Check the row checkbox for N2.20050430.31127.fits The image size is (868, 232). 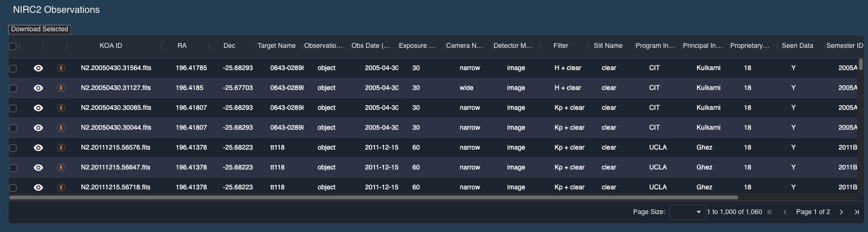(x=13, y=89)
